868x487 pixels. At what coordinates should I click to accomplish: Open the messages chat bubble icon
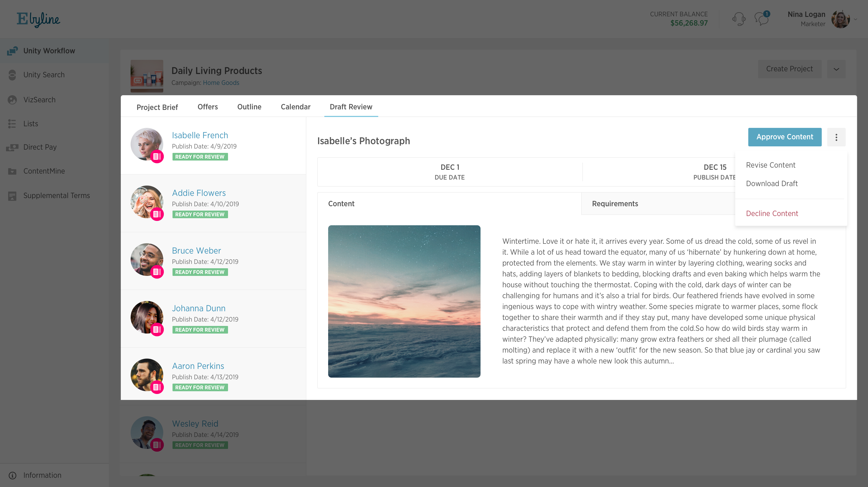(762, 19)
